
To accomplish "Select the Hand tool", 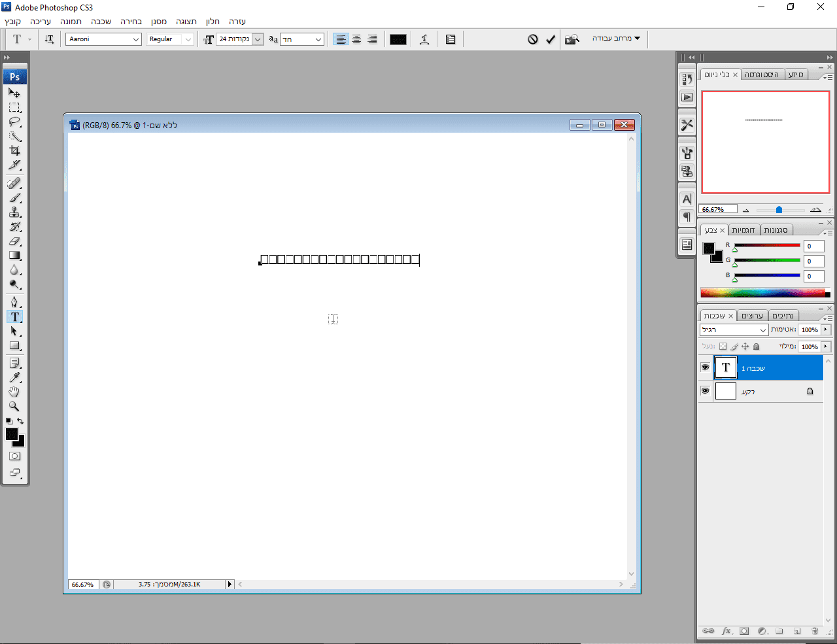I will click(x=14, y=392).
